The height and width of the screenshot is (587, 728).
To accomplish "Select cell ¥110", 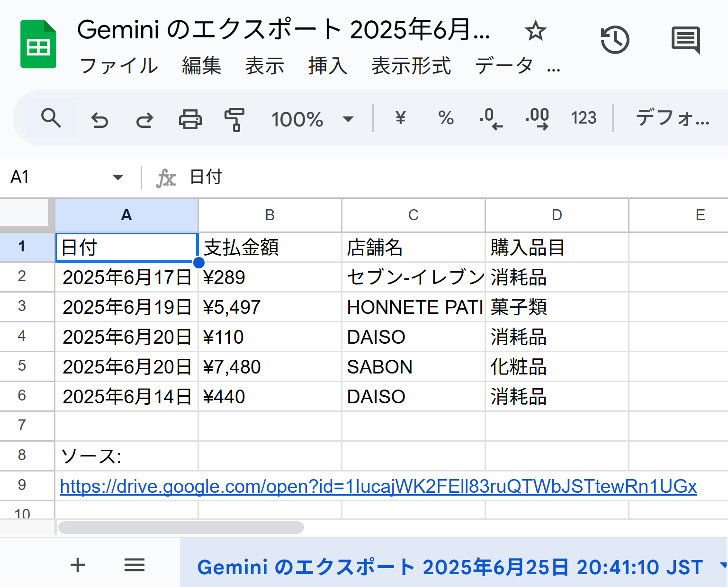I will pos(270,337).
